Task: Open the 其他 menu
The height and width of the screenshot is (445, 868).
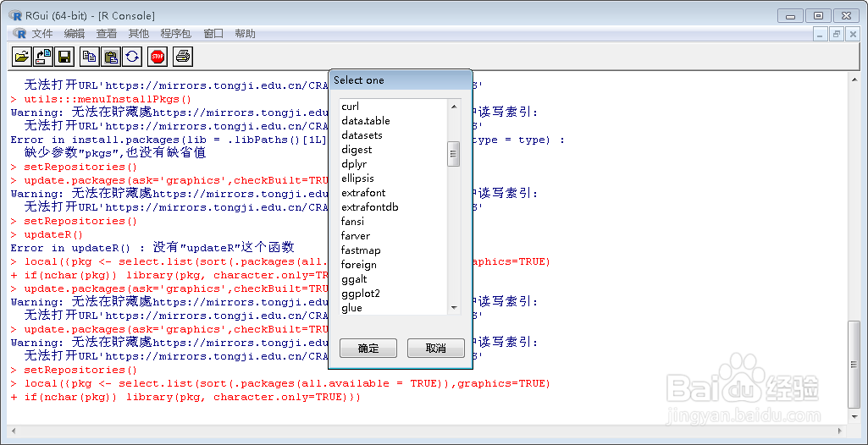Action: [x=138, y=34]
